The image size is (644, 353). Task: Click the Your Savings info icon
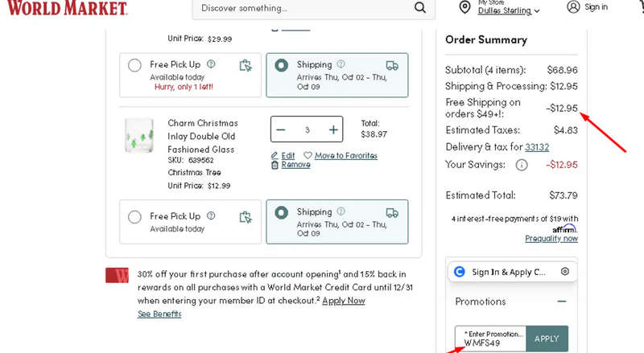522,165
